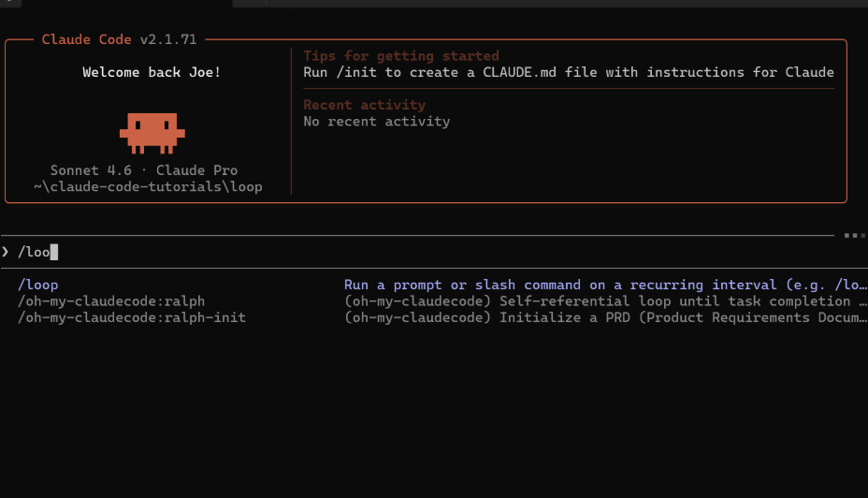Viewport: 868px width, 498px height.
Task: Click the /loop recurring interval description
Action: click(x=603, y=285)
